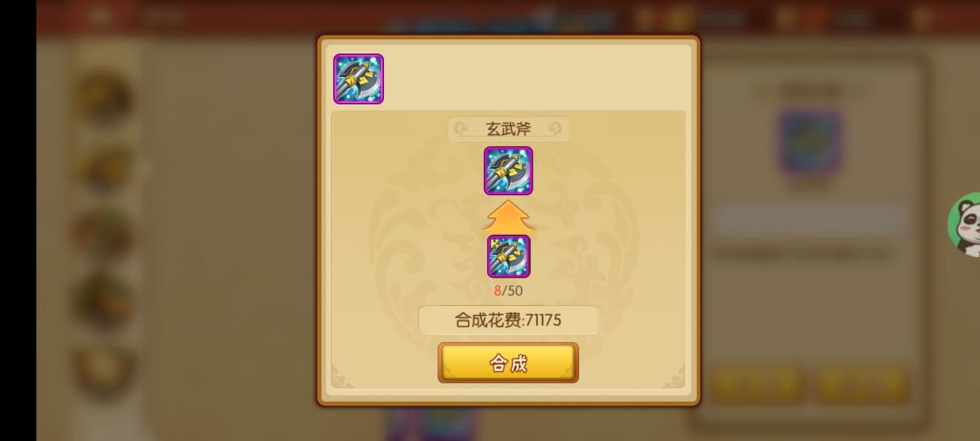Screen dimensions: 980x441
Task: Select the first blurred sidebar item on the left
Action: [104, 98]
